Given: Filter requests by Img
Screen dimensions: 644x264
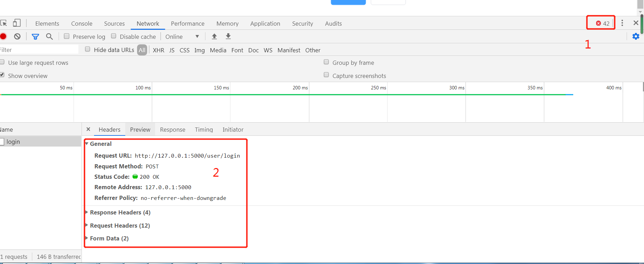Looking at the screenshot, I should point(200,50).
